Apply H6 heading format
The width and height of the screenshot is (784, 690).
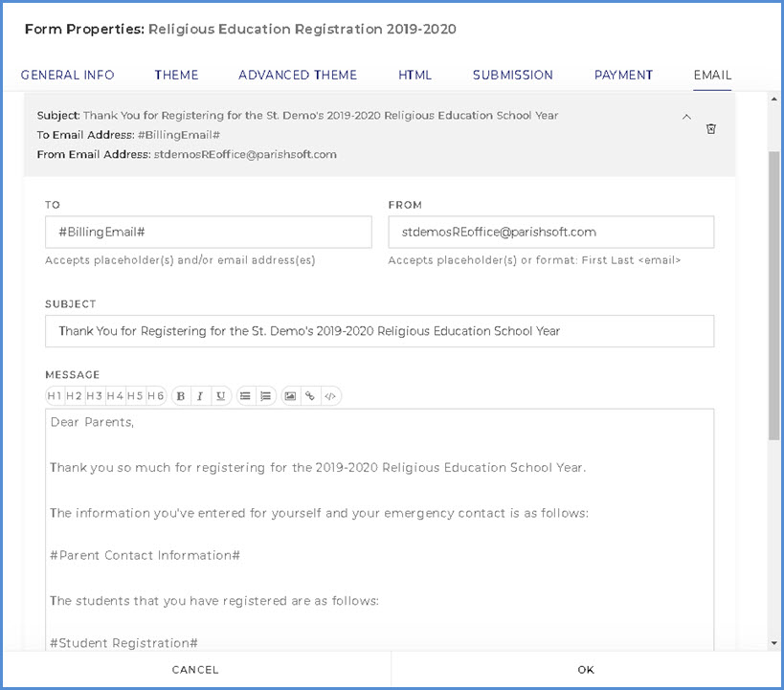(156, 396)
